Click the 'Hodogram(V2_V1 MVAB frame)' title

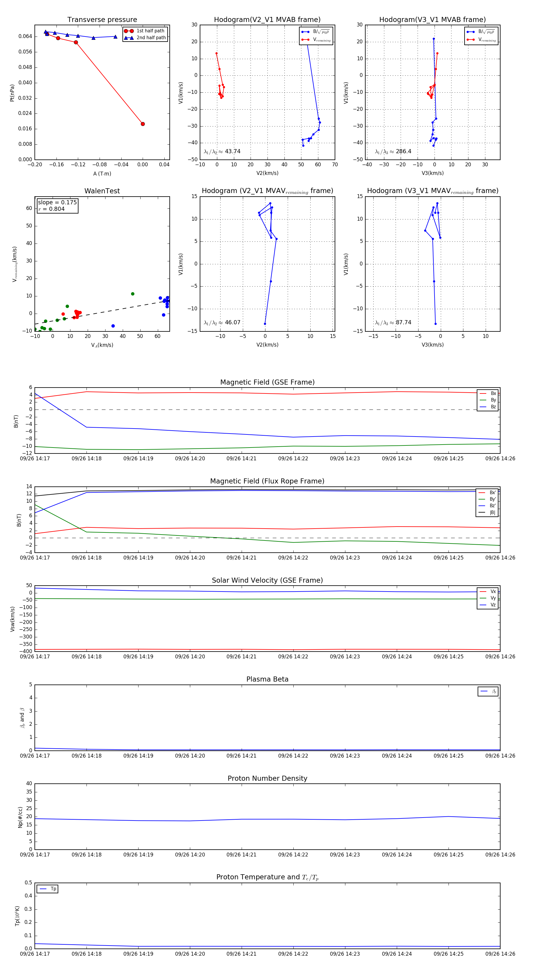[x=267, y=20]
